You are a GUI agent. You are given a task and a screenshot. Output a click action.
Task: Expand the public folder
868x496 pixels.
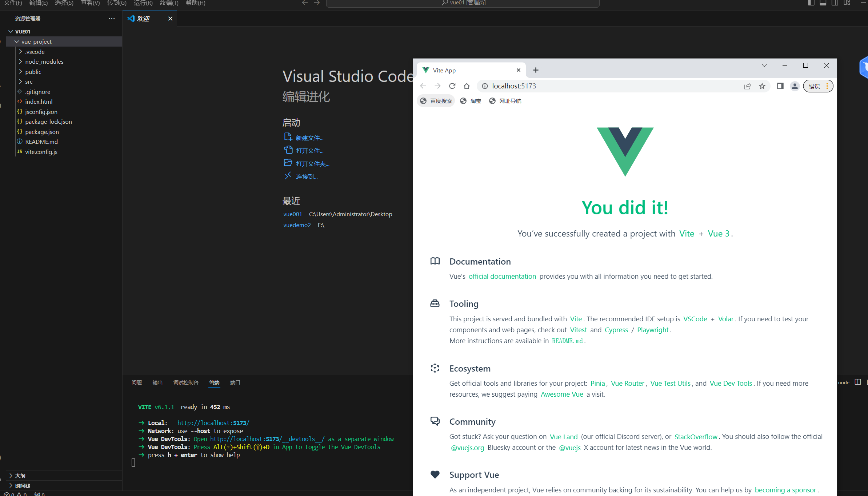(x=21, y=72)
